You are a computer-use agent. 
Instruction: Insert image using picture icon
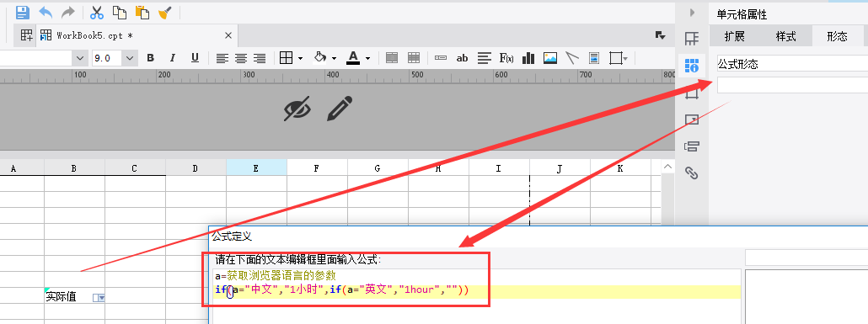click(550, 58)
